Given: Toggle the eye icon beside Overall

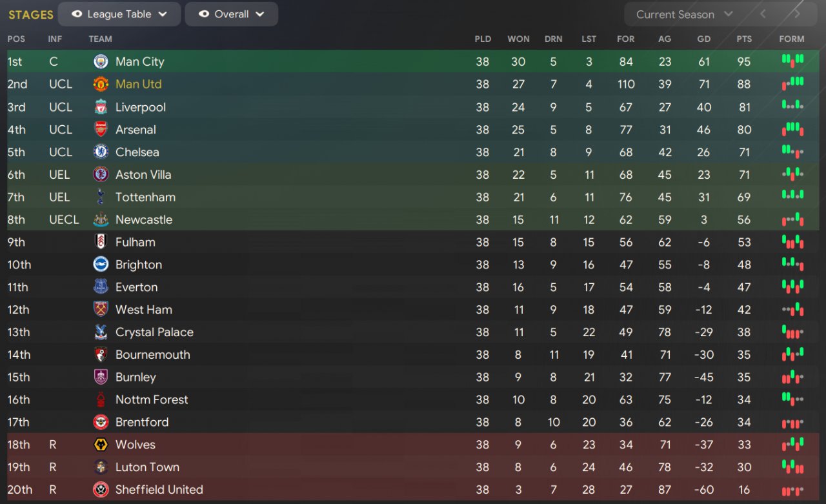Looking at the screenshot, I should [204, 14].
